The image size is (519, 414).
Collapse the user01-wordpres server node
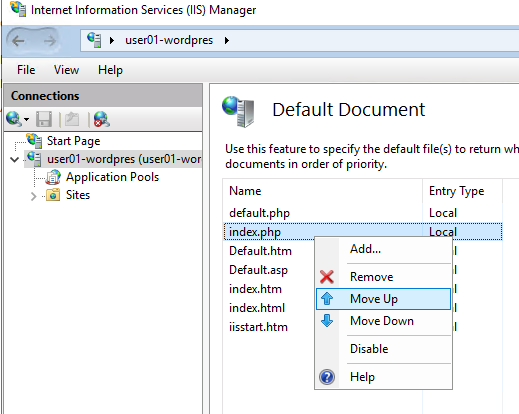click(x=14, y=159)
